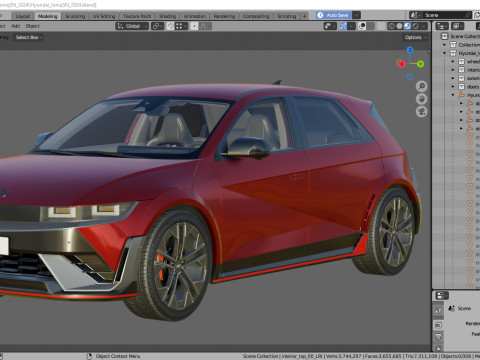The width and height of the screenshot is (480, 360).
Task: Expand the Collection item in outliner
Action: click(445, 45)
